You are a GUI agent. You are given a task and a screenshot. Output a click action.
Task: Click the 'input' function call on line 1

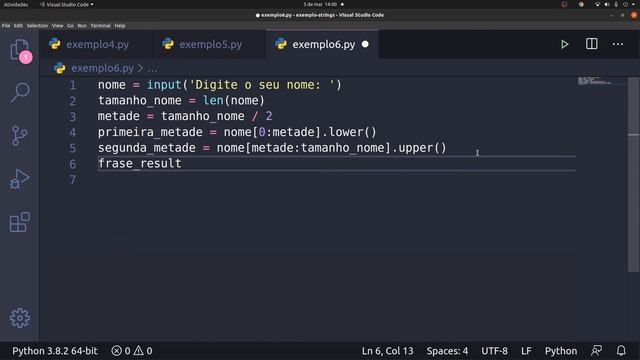tap(164, 85)
